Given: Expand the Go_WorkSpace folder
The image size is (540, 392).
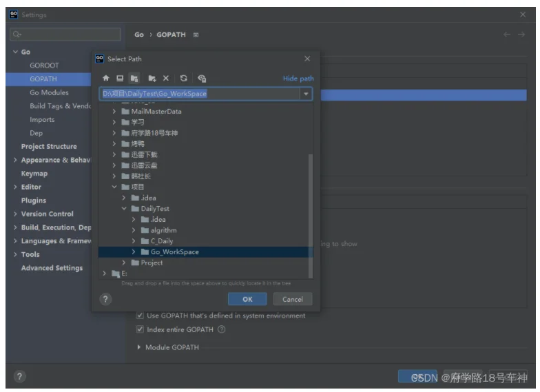Looking at the screenshot, I should click(x=134, y=252).
